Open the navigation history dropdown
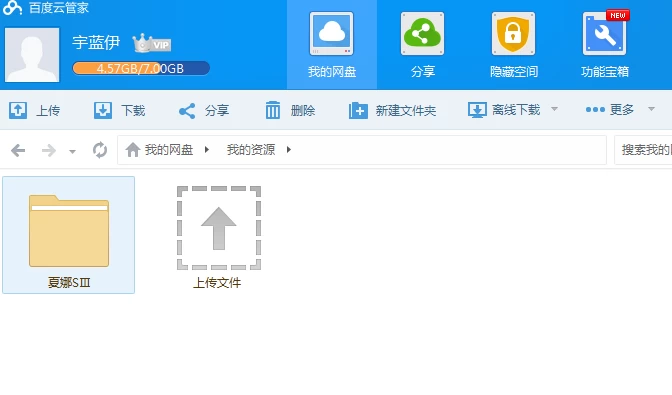 pyautogui.click(x=72, y=151)
